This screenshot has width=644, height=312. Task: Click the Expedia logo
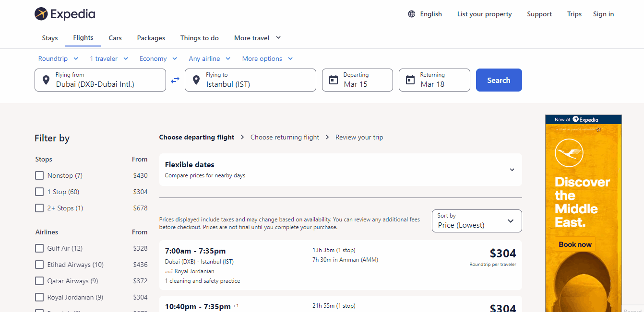pyautogui.click(x=65, y=14)
